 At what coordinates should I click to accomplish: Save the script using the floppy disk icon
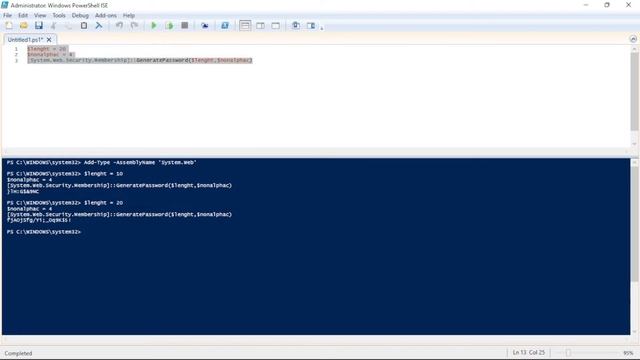(39, 26)
